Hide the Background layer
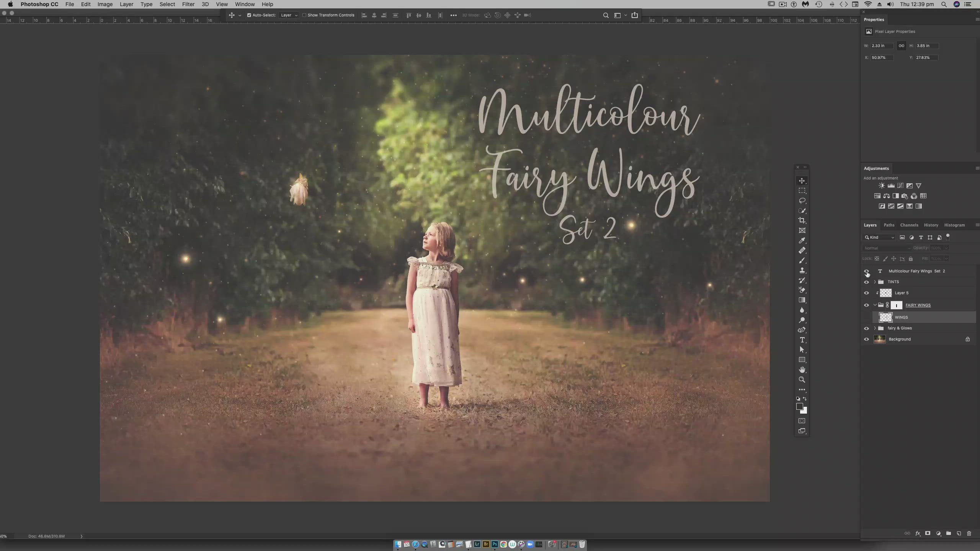Screen dimensions: 980x551 (x=866, y=339)
